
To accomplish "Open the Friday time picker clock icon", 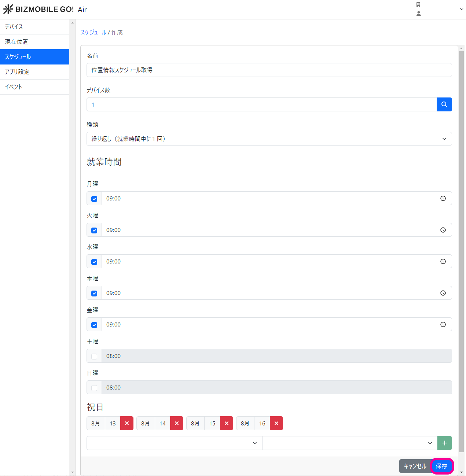I will pyautogui.click(x=443, y=325).
